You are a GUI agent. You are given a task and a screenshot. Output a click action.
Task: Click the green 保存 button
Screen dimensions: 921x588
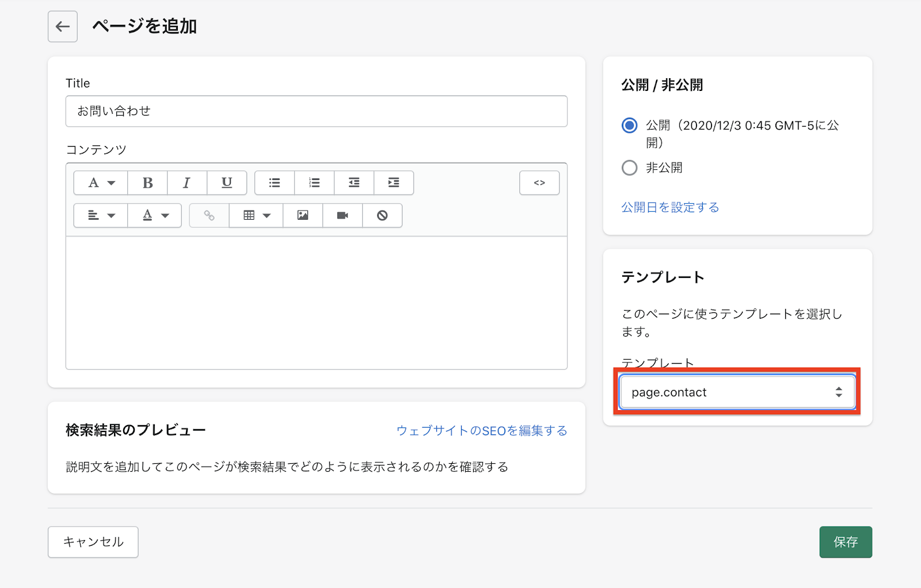pos(846,542)
